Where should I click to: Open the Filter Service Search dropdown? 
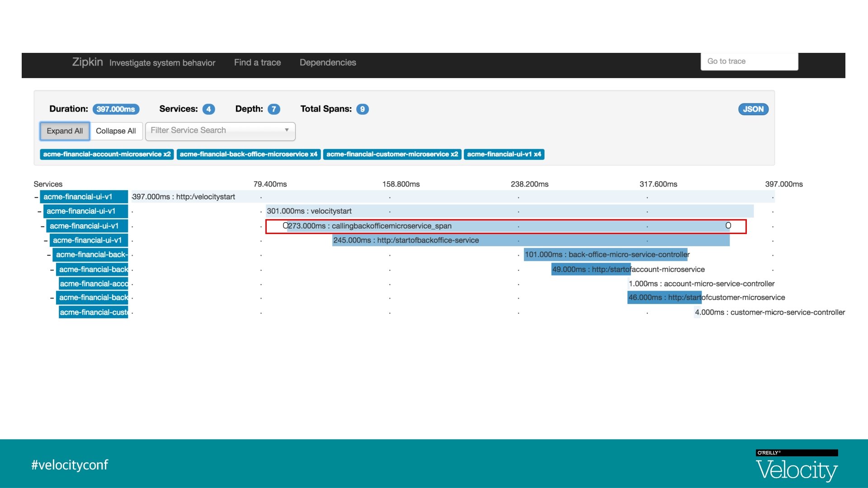[220, 131]
